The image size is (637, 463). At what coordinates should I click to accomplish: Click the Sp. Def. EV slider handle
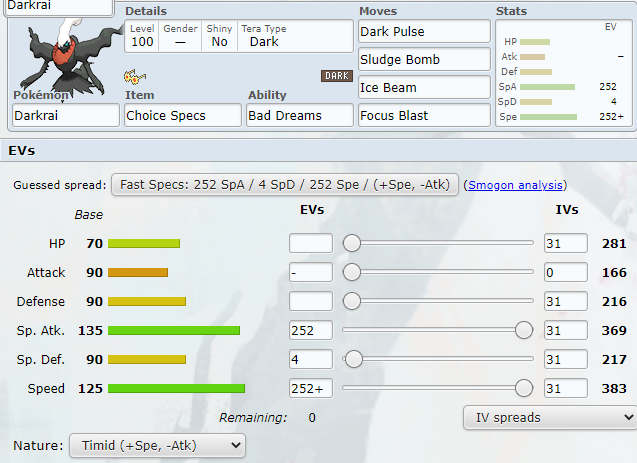pyautogui.click(x=354, y=359)
